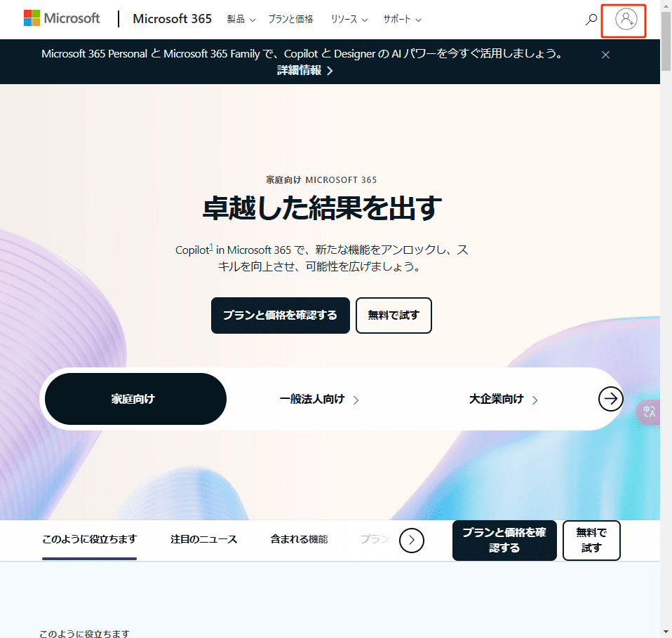This screenshot has width=672, height=638.
Task: Click the next arrow in the section tab bar
Action: [412, 541]
